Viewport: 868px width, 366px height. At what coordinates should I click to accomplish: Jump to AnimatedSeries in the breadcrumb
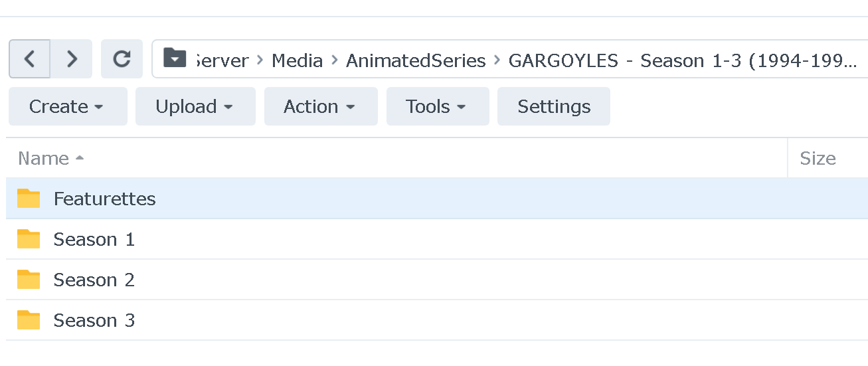416,60
